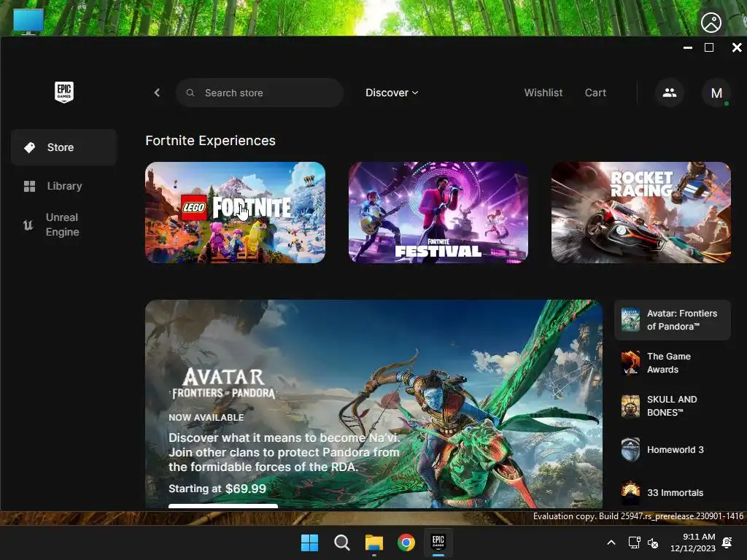Viewport: 747px width, 560px height.
Task: Open the notifications bell icon
Action: (727, 542)
